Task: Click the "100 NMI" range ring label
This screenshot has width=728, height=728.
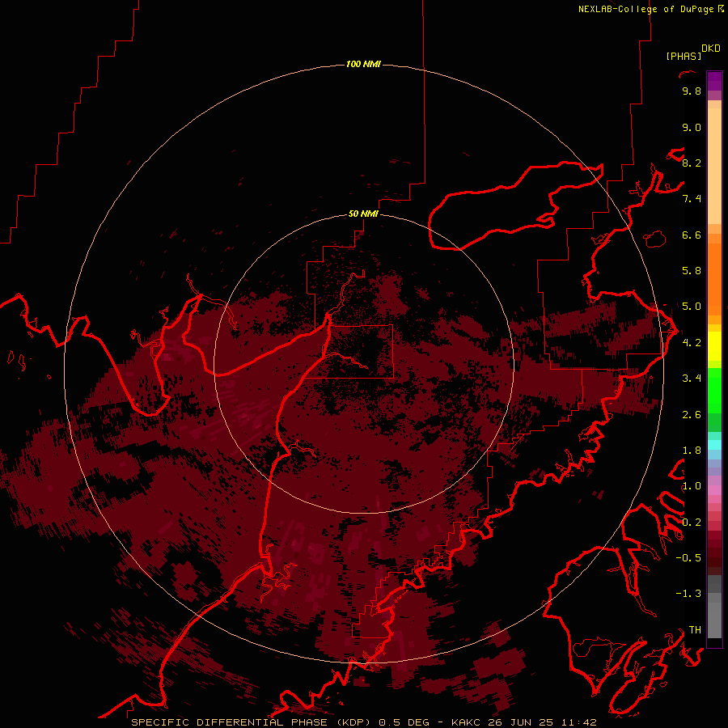Action: coord(363,64)
